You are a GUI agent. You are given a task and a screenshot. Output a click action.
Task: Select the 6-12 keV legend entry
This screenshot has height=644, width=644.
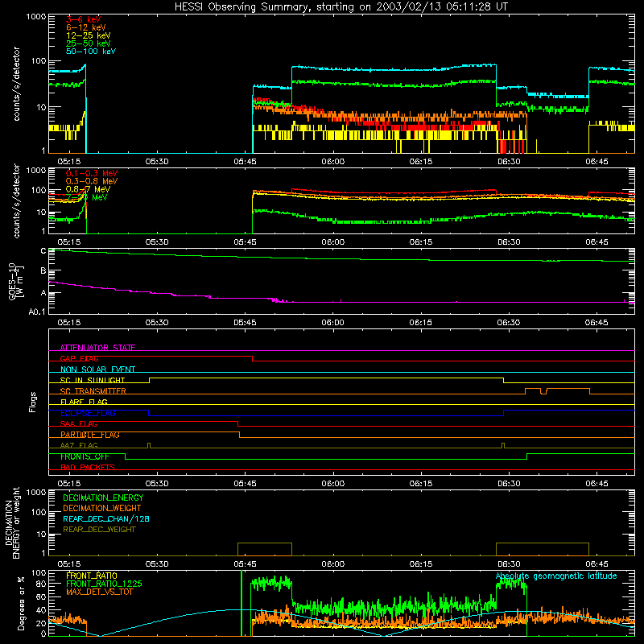pos(86,27)
